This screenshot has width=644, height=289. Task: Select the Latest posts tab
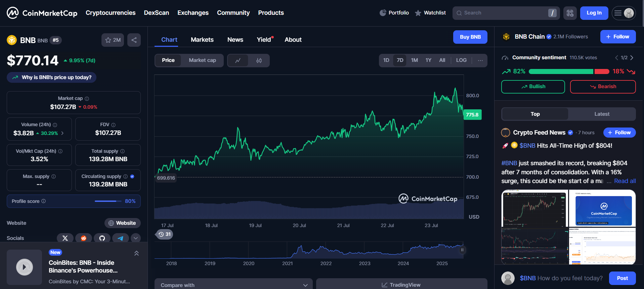coord(602,114)
